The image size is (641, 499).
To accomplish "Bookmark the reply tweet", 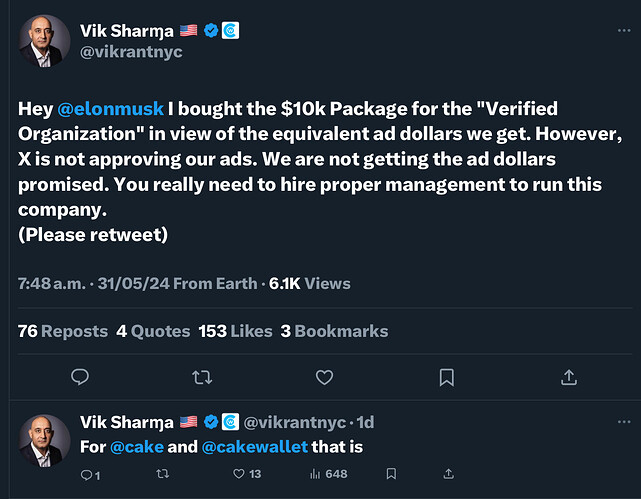I will point(391,474).
